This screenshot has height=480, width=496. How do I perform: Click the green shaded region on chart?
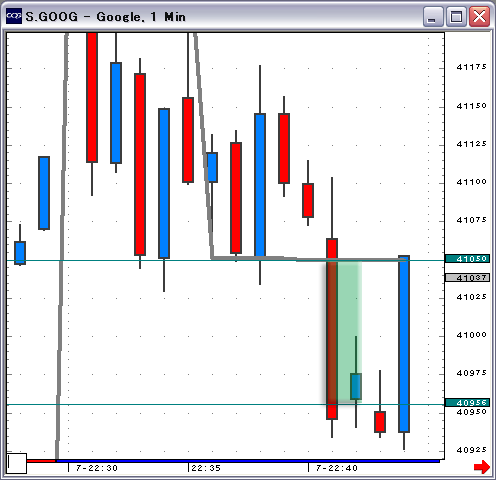click(x=349, y=332)
